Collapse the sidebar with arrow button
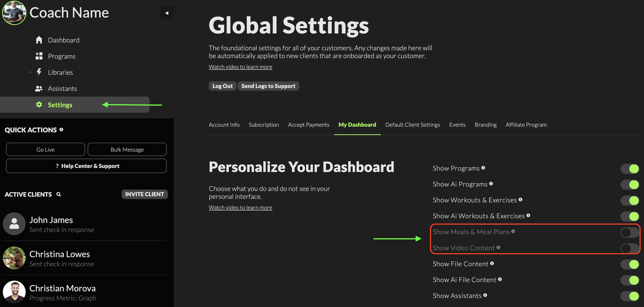Screen dimensions: 644x307 [167, 13]
